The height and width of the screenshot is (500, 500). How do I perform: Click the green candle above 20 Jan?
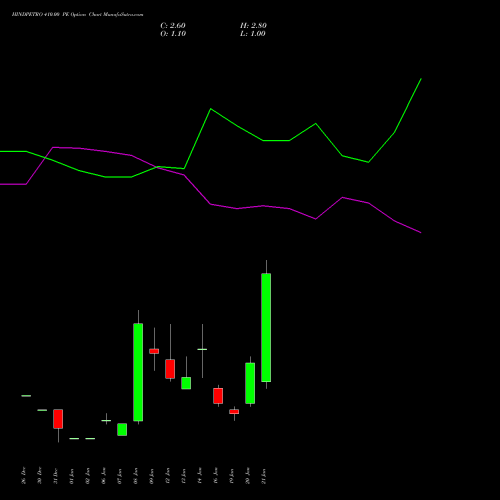coord(250,383)
